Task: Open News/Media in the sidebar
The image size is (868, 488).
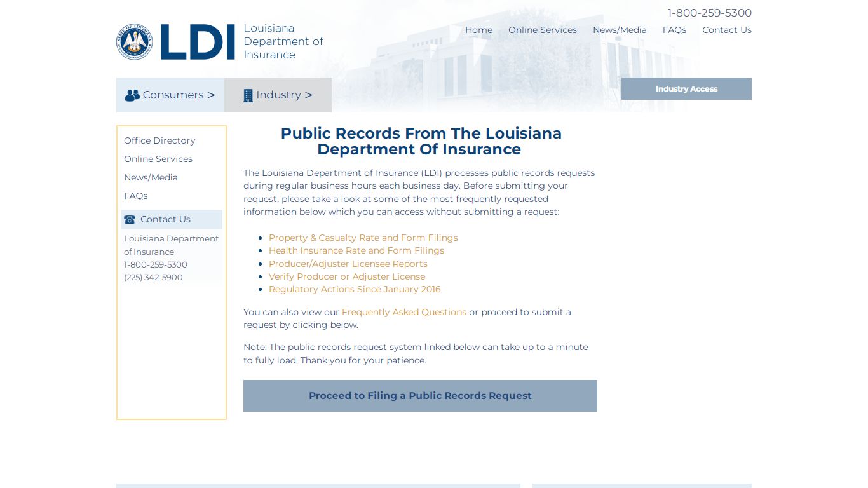Action: (x=151, y=177)
